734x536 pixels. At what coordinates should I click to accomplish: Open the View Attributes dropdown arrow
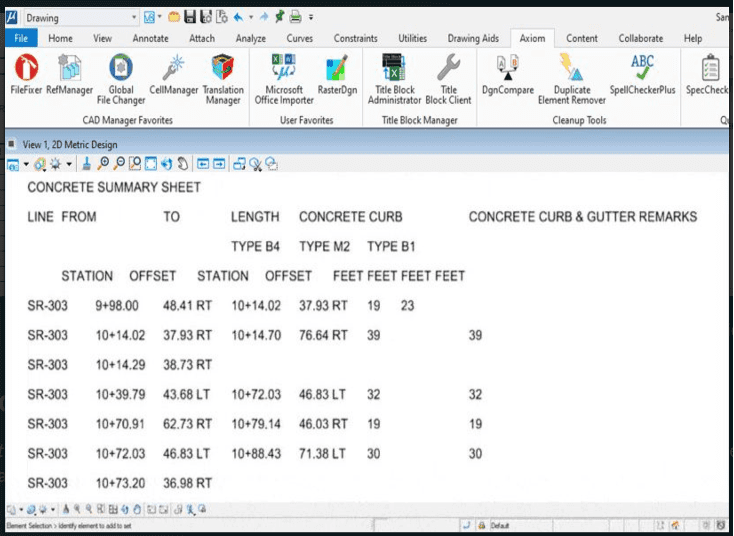[26, 164]
